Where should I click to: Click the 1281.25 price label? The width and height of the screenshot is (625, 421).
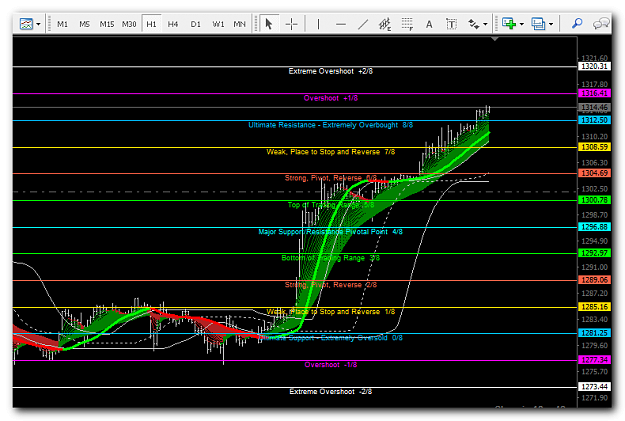tap(594, 333)
